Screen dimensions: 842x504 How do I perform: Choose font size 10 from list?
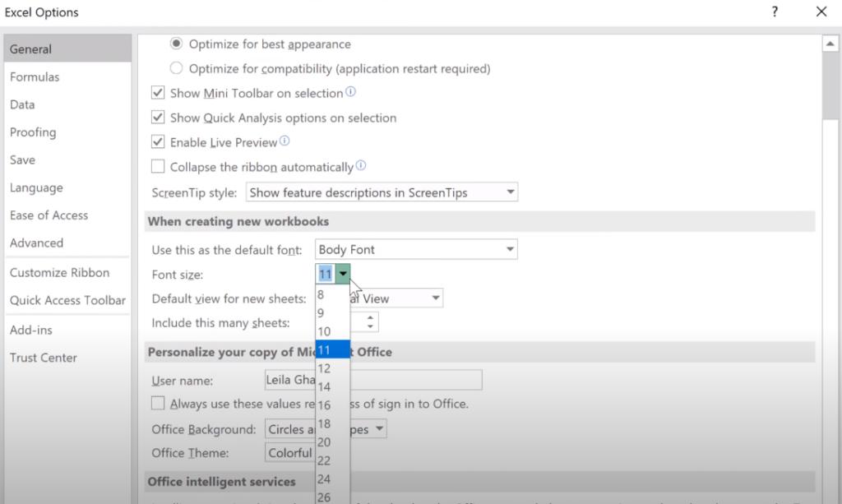click(x=332, y=331)
